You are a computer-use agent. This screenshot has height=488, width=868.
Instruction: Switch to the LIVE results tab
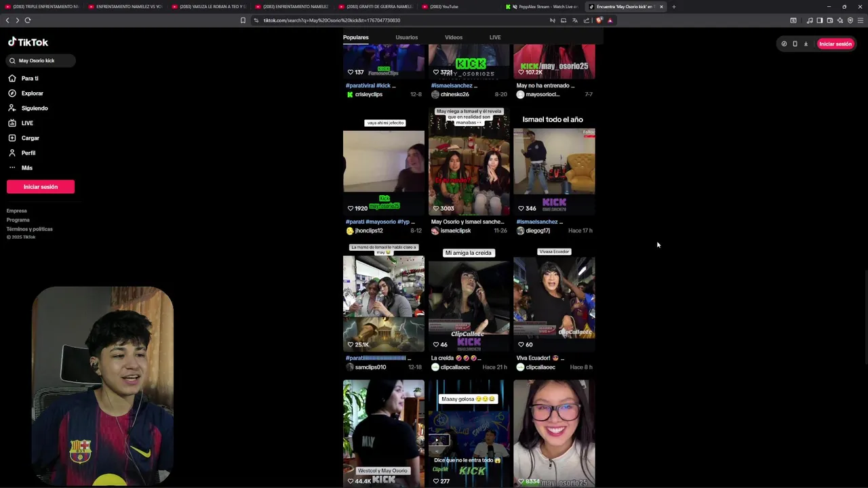[495, 37]
